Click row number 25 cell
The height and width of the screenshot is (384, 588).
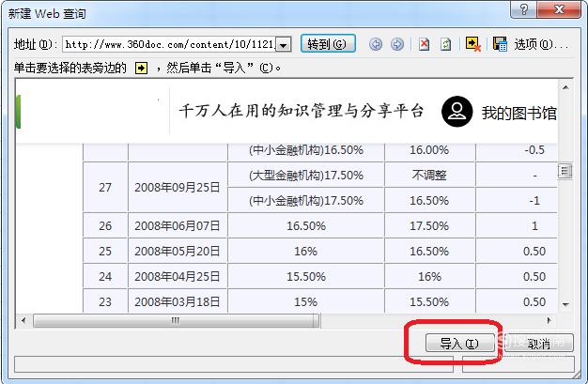pos(105,251)
